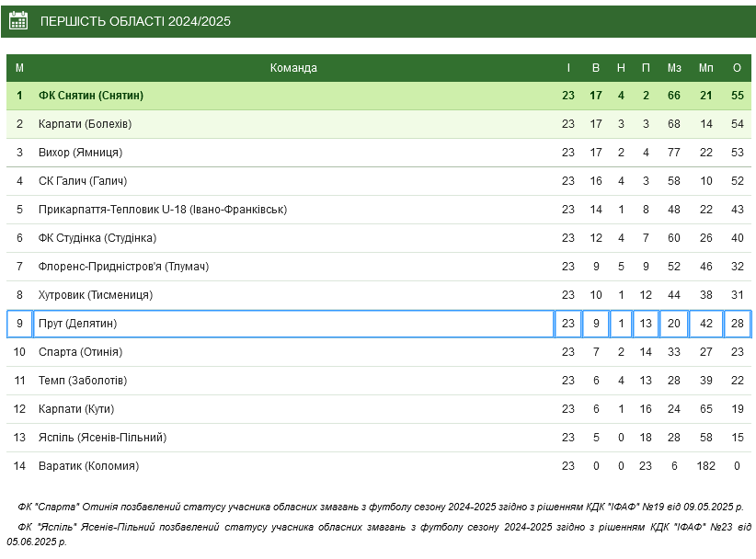Viewport: 756px width, 559px height.
Task: Select the СК Галич (Галич) row
Action: coord(379,181)
